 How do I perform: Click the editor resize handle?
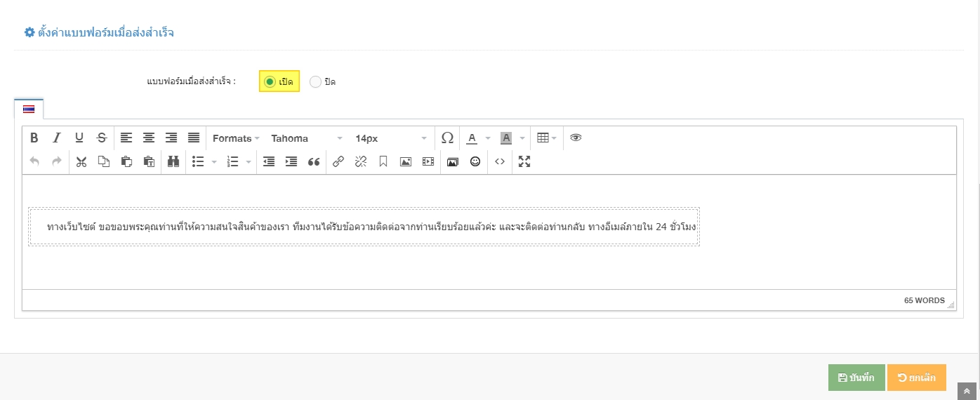click(x=951, y=305)
